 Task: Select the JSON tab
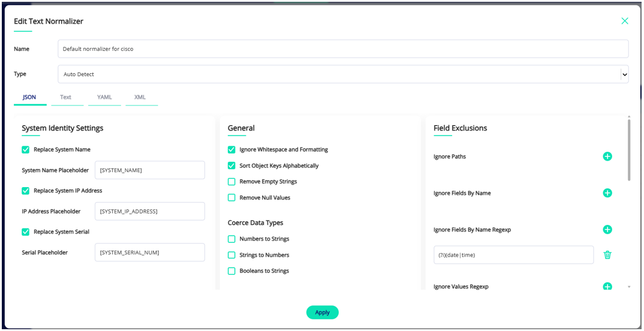coord(29,97)
